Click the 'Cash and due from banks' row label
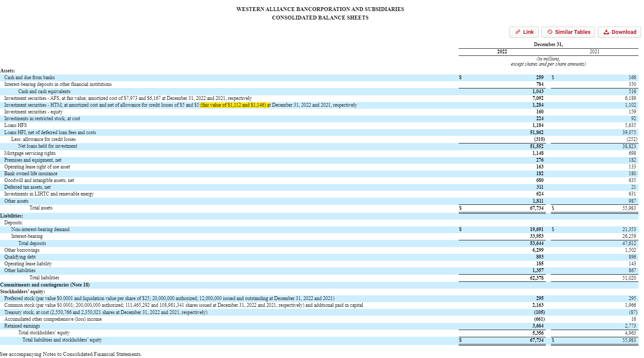Image resolution: width=644 pixels, height=358 pixels. point(30,77)
